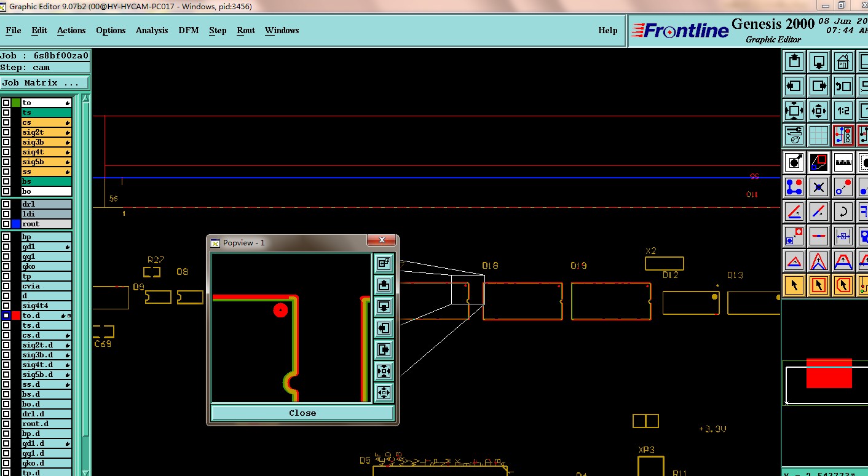This screenshot has width=868, height=476.
Task: Click the 1:2 zoom scale icon
Action: [x=843, y=111]
